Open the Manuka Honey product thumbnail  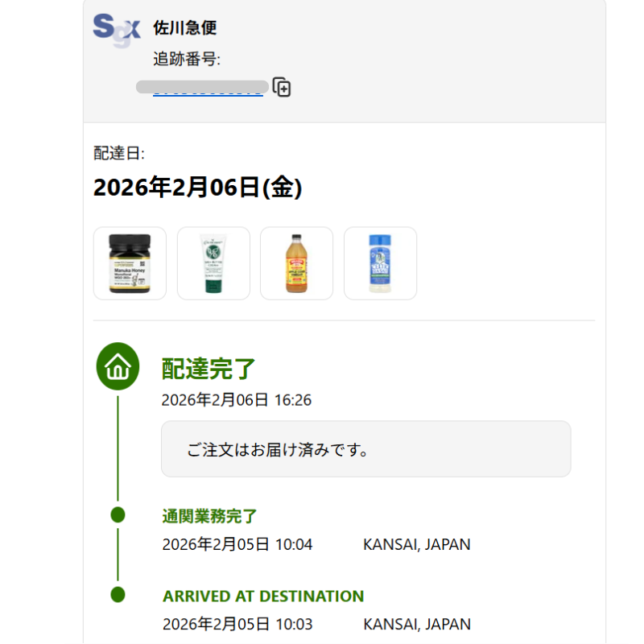130,263
